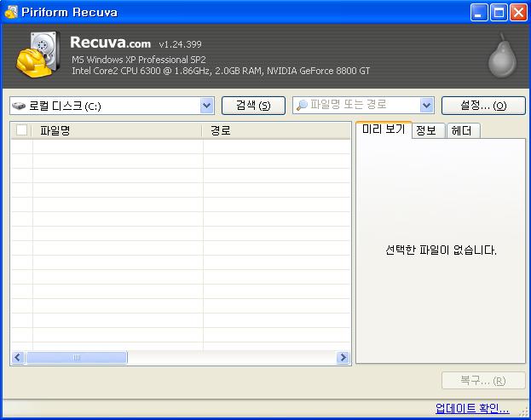This screenshot has height=420, width=531.
Task: Focus the 파일명 또는 경로 filter field
Action: point(363,106)
